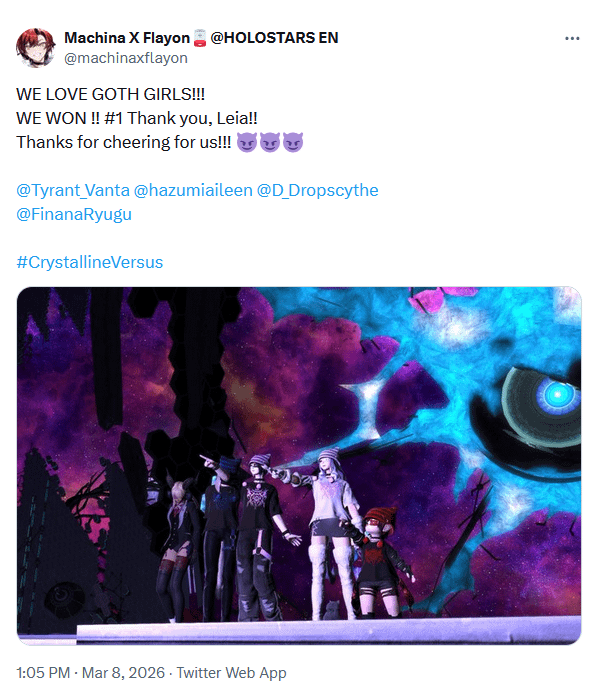Viewport: 598px width, 698px height.
Task: Click the last purple devil emoji
Action: click(293, 142)
